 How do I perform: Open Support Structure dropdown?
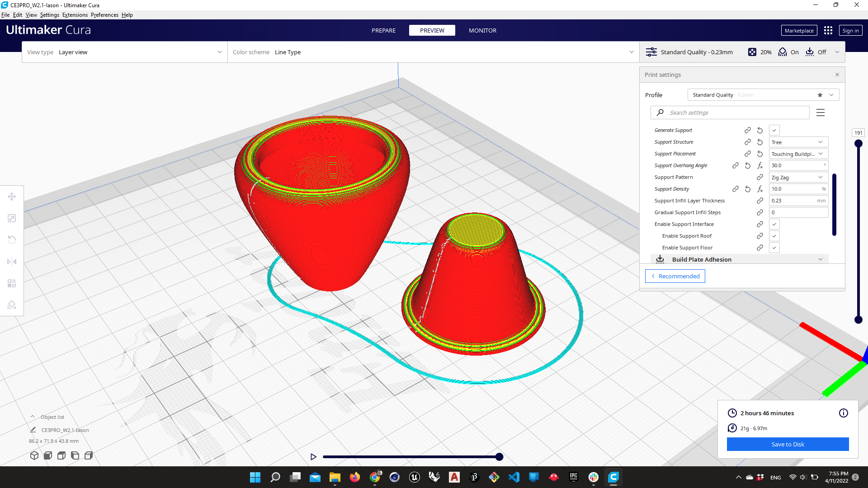coord(798,142)
